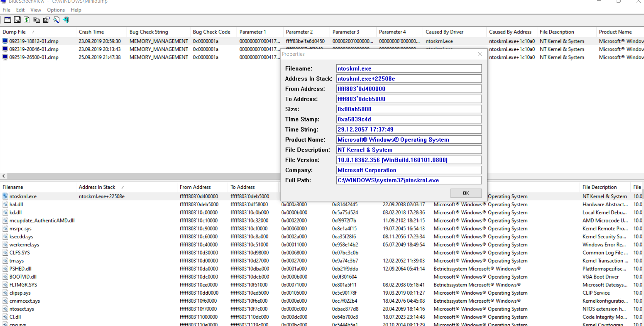Sort by the Bug Check String column
Image resolution: width=644 pixels, height=326 pixels.
[158, 32]
